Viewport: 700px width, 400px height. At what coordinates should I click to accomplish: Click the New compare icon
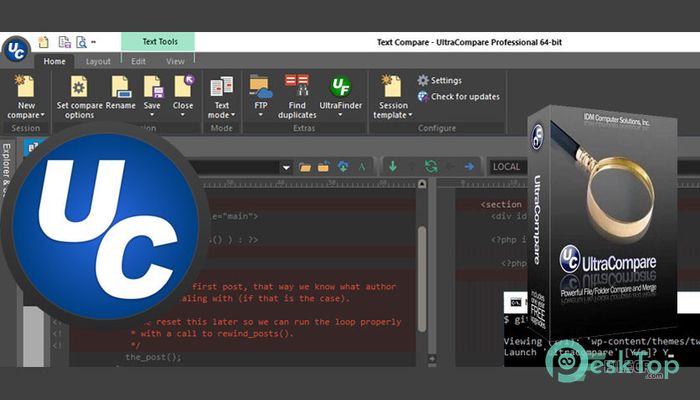pos(25,87)
